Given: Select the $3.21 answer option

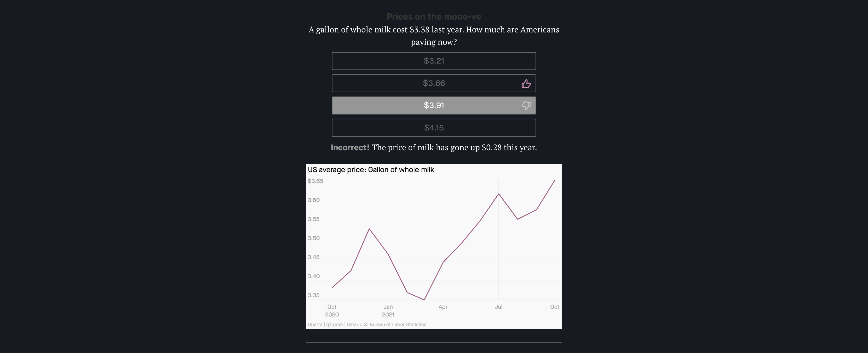Looking at the screenshot, I should click(x=434, y=61).
